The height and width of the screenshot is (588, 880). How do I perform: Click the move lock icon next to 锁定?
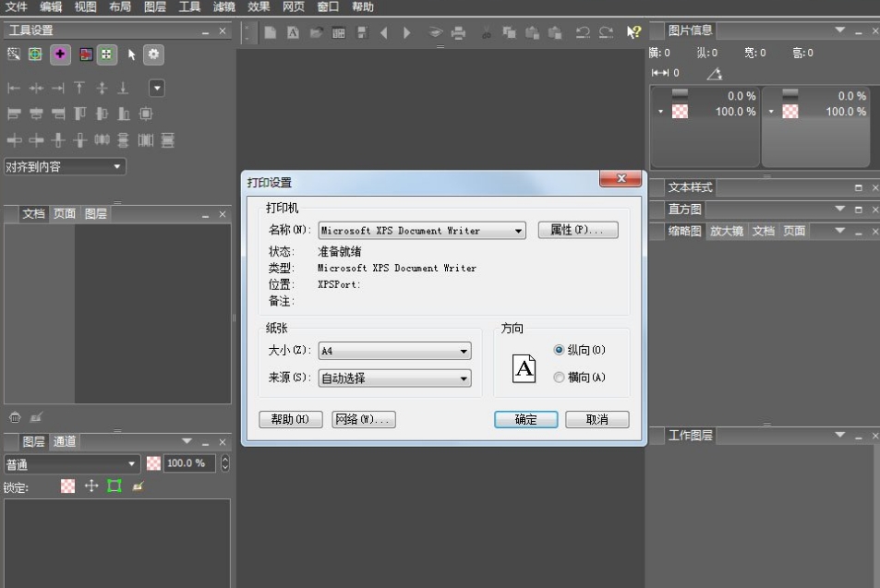[x=91, y=486]
